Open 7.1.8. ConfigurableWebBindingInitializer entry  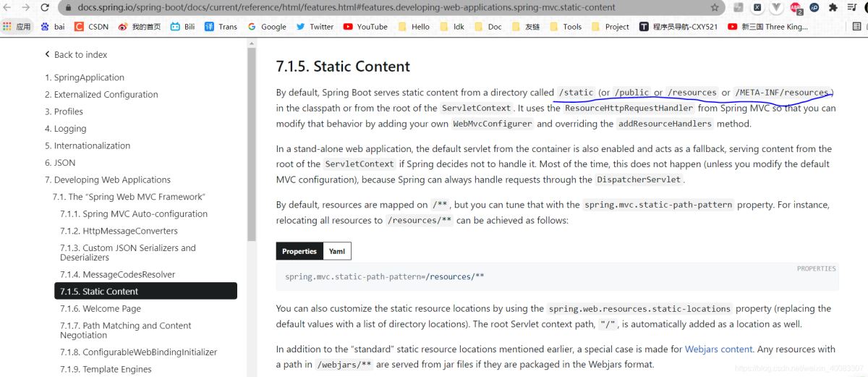(x=139, y=352)
